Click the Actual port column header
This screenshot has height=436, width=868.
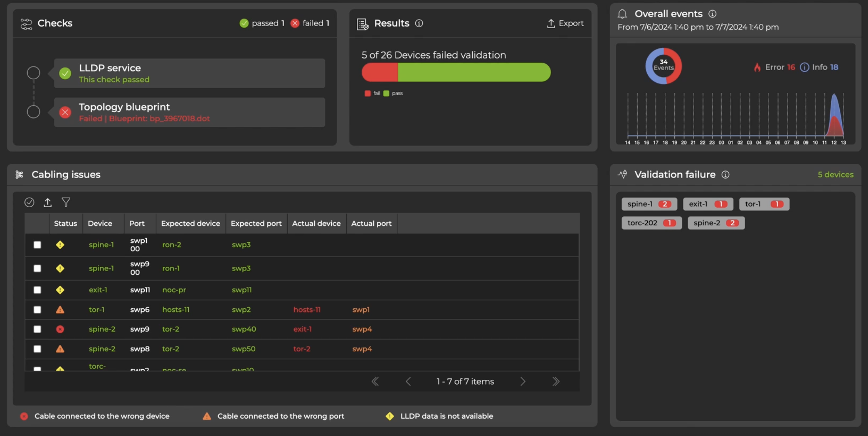371,223
